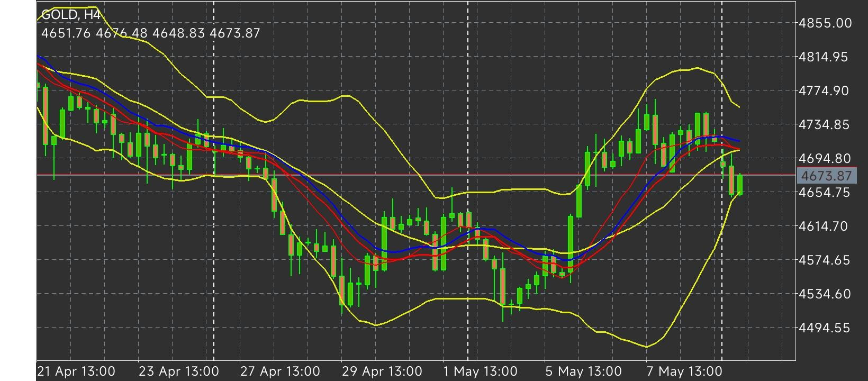Click the latest green candlestick at chart's right edge
The width and height of the screenshot is (868, 381).
click(x=740, y=185)
